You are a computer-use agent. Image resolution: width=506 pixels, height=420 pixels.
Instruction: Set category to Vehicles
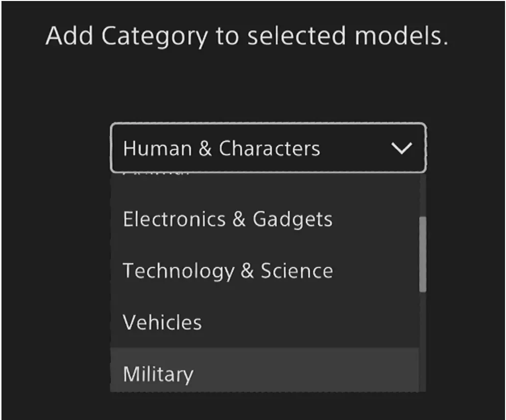pos(162,322)
